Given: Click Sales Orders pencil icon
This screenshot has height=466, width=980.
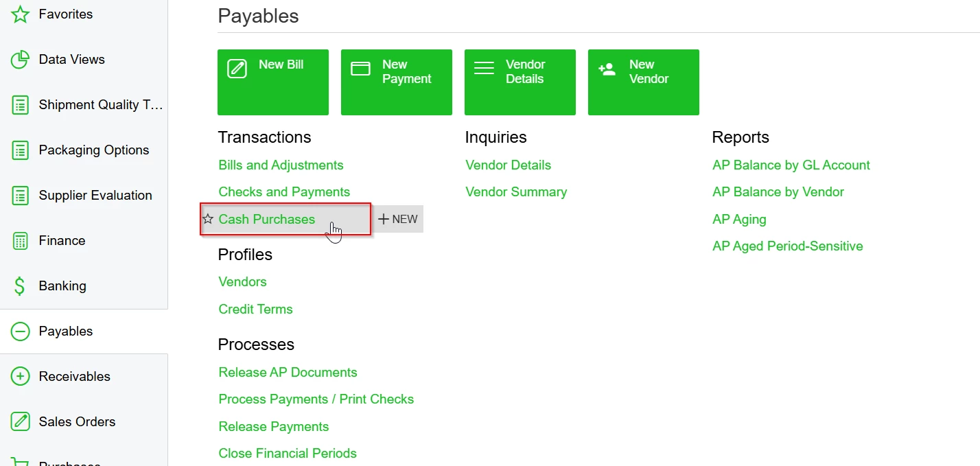Looking at the screenshot, I should tap(21, 422).
